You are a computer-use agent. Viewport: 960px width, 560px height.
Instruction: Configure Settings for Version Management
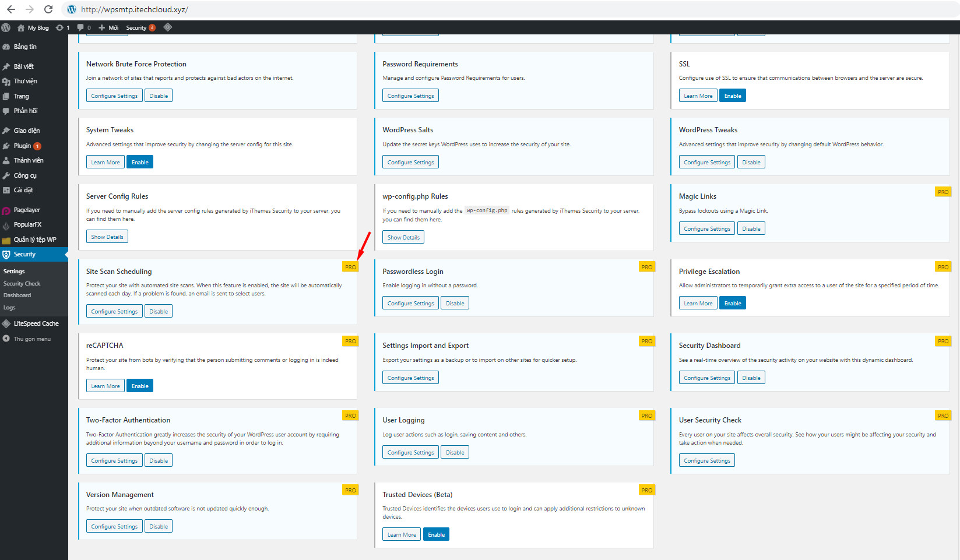pos(114,526)
